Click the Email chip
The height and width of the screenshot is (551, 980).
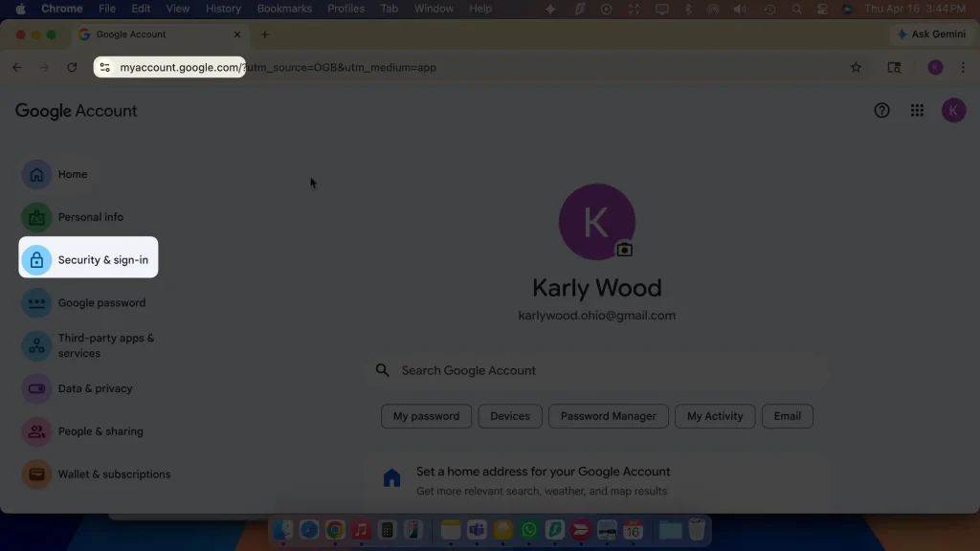tap(788, 416)
